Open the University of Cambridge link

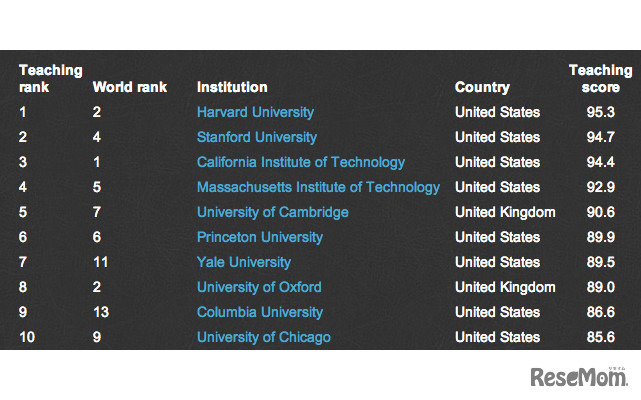pos(273,212)
